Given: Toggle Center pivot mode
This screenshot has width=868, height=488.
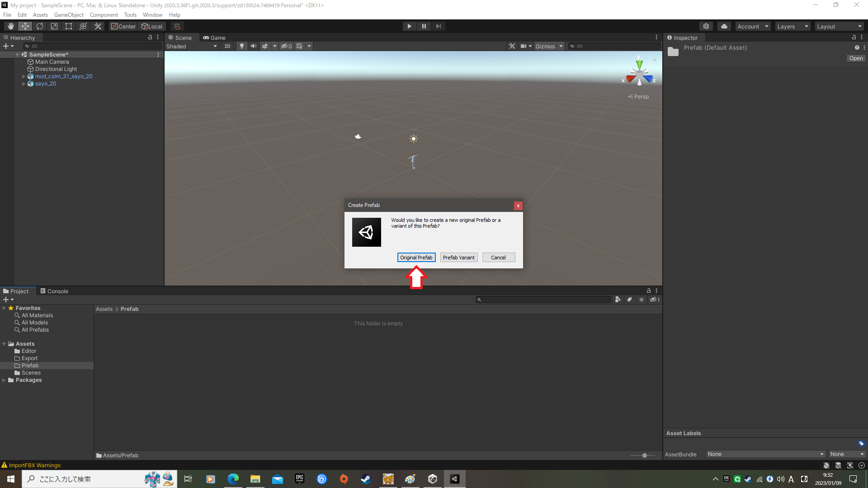Looking at the screenshot, I should [x=123, y=26].
